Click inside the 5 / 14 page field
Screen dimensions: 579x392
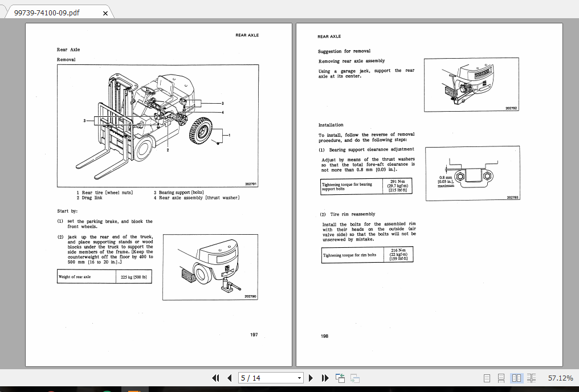[265, 378]
